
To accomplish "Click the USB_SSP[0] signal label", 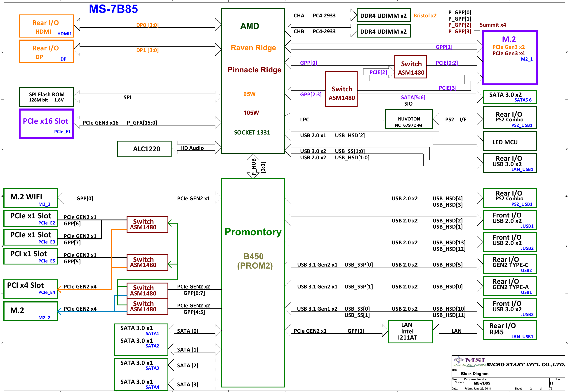I will (358, 265).
